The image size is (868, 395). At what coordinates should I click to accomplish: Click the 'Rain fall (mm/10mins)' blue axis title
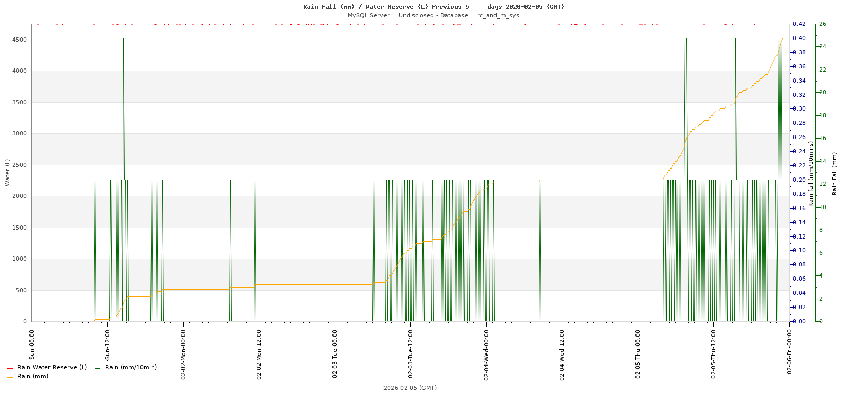point(811,173)
